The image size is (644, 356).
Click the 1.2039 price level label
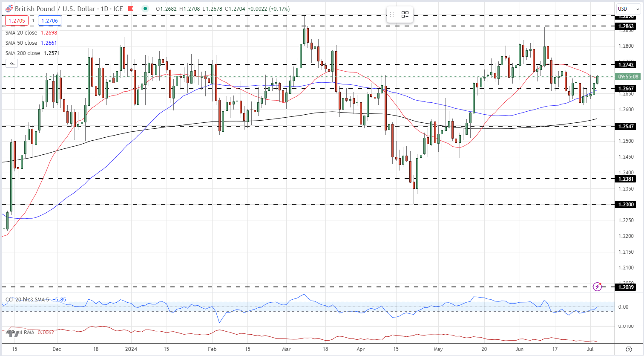click(626, 287)
